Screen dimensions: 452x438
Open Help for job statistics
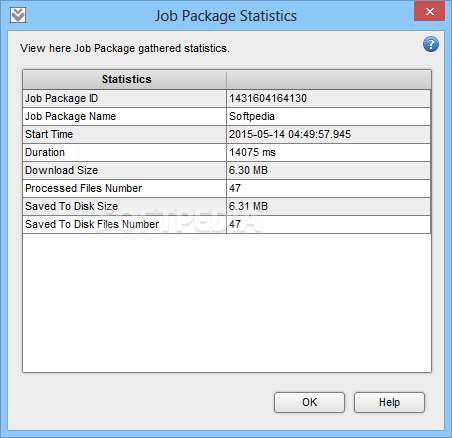(x=389, y=402)
